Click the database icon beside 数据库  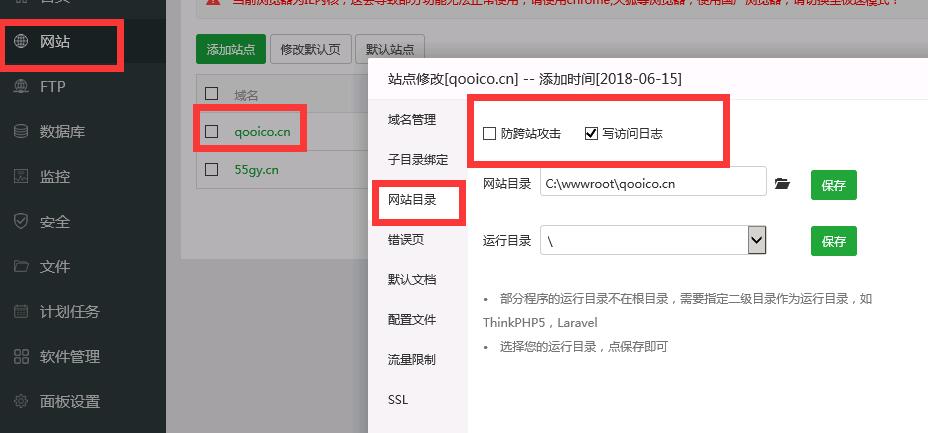coord(21,131)
